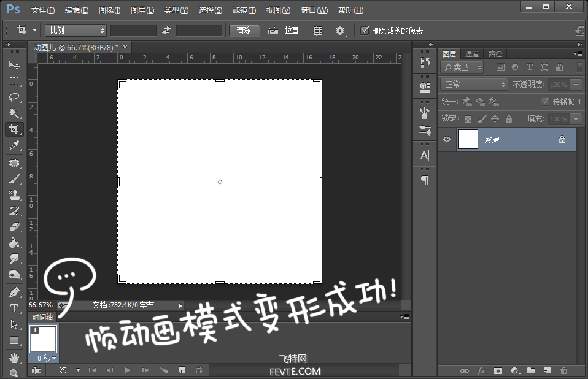Select animation frame 1 thumbnail
This screenshot has height=379, width=588.
tap(43, 339)
